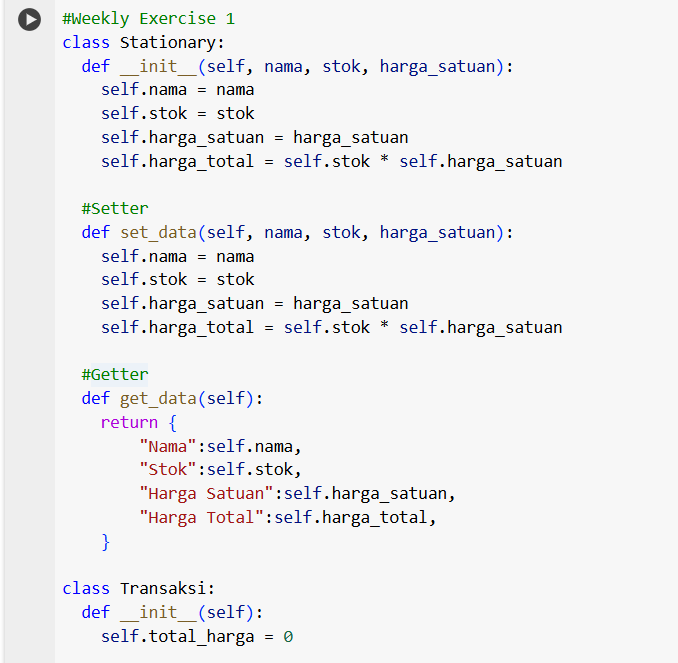This screenshot has width=678, height=663.
Task: Click the '#Weekly Exercise 1' comment line
Action: point(148,19)
